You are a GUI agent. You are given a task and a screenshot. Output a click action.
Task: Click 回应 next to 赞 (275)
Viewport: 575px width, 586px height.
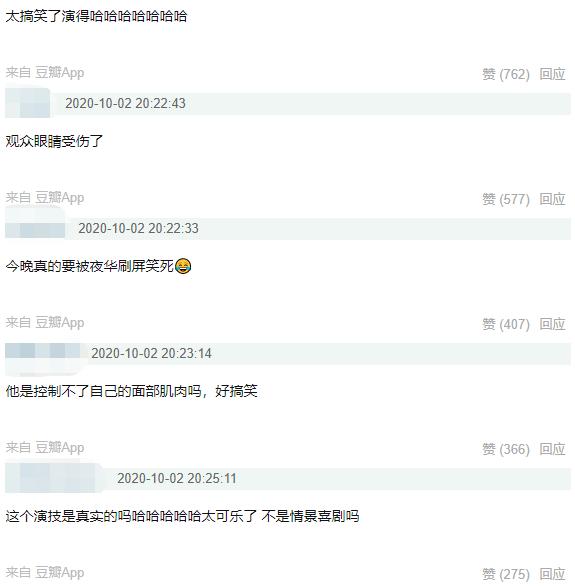[552, 574]
